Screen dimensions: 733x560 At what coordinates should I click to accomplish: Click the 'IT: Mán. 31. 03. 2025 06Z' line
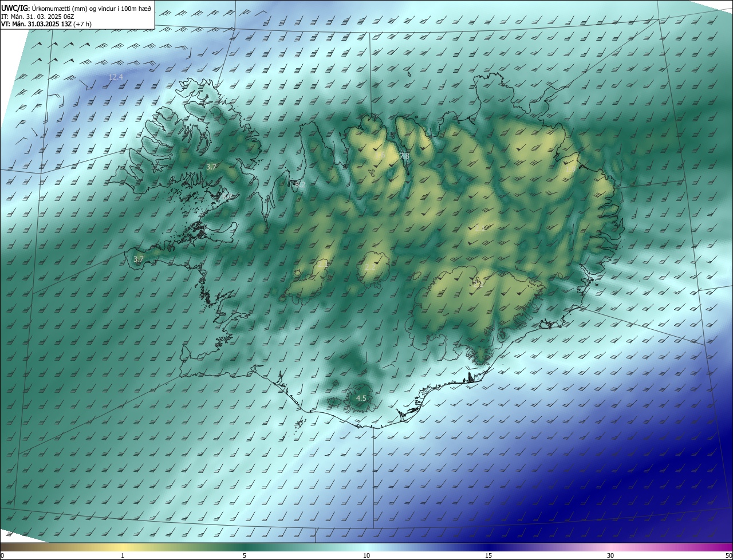click(38, 16)
